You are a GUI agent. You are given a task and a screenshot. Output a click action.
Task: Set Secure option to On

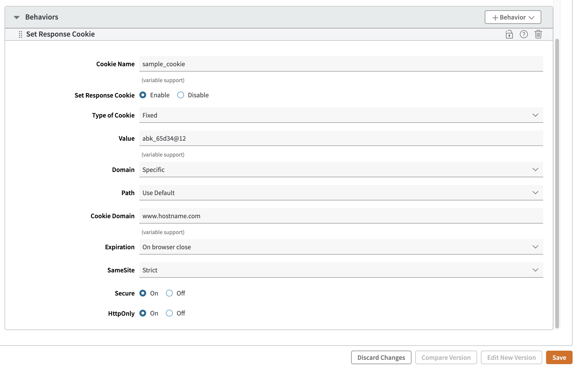143,293
